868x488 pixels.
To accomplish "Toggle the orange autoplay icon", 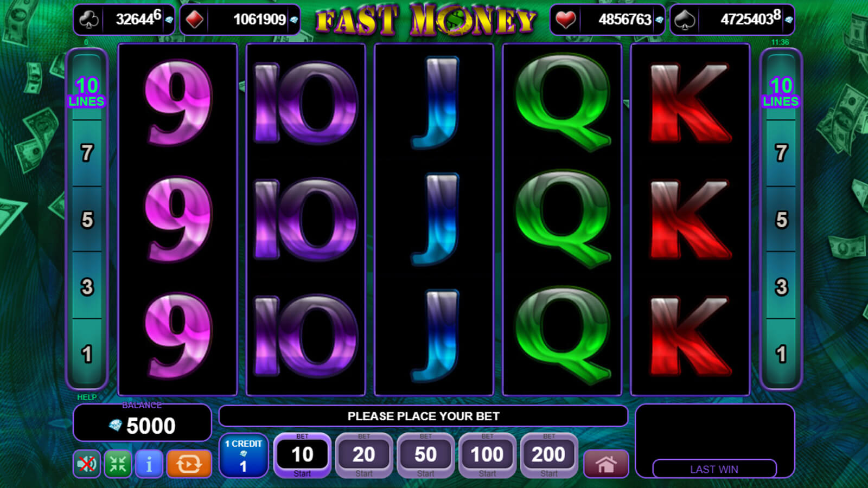I will point(189,464).
